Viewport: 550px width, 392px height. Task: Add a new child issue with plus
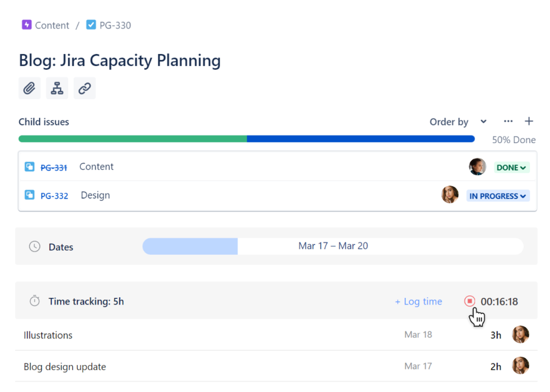pyautogui.click(x=529, y=121)
